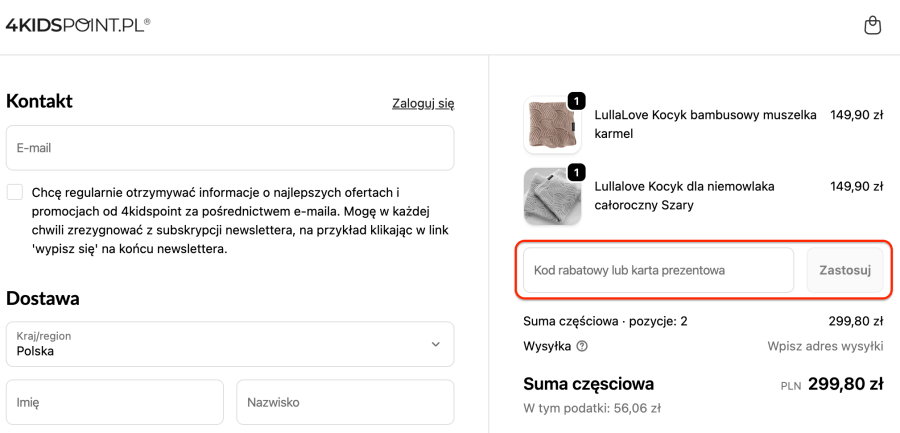
Task: Click quantity badge on grey Szary blanket
Action: [576, 173]
